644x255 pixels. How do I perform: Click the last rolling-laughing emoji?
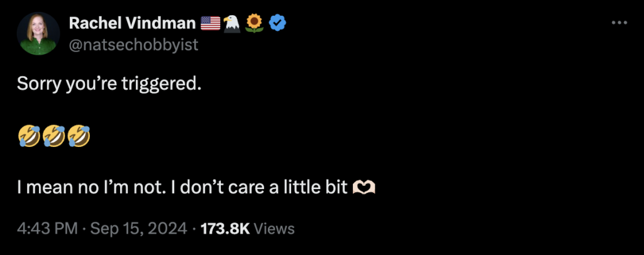[79, 134]
